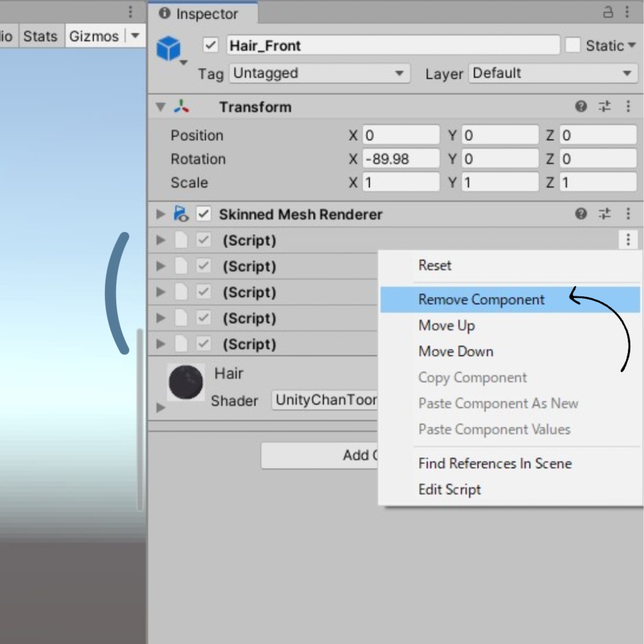This screenshot has width=644, height=644.
Task: Click the Scale Z field
Action: coord(598,182)
